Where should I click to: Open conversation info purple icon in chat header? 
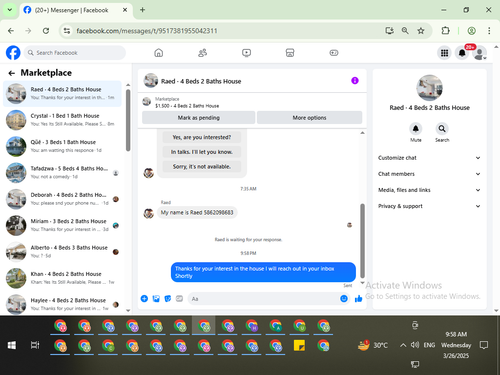click(355, 81)
